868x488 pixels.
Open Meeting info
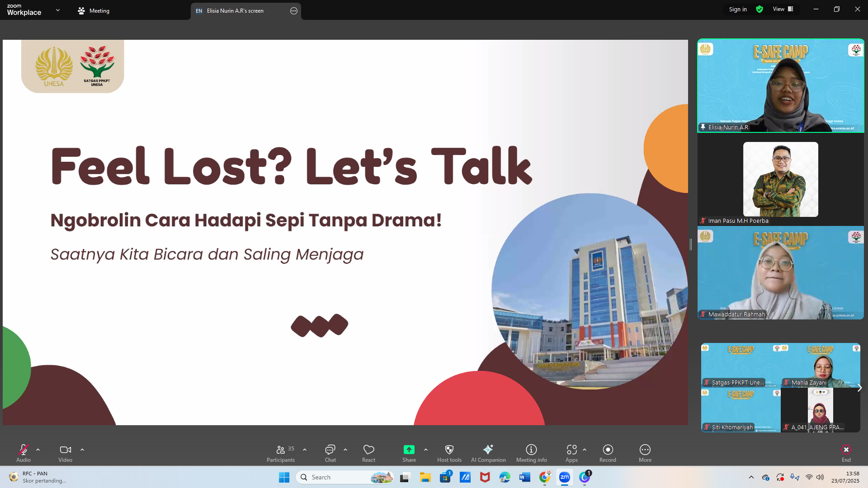(531, 450)
